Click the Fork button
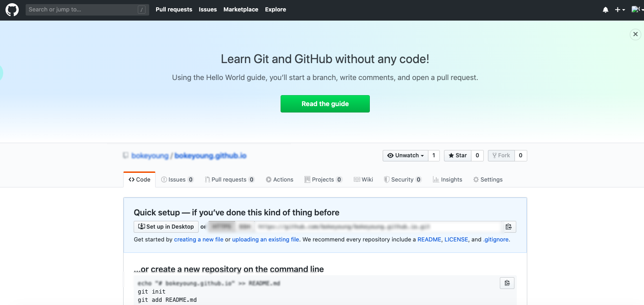The image size is (644, 305). pyautogui.click(x=501, y=155)
